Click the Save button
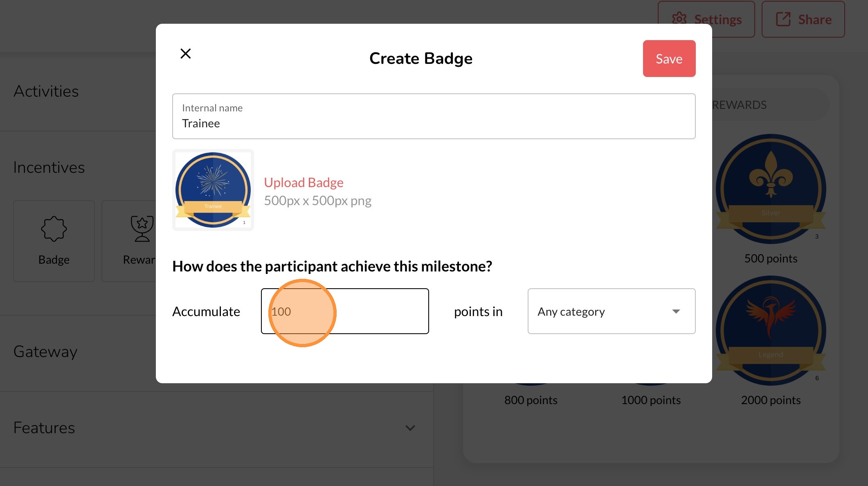 point(669,59)
